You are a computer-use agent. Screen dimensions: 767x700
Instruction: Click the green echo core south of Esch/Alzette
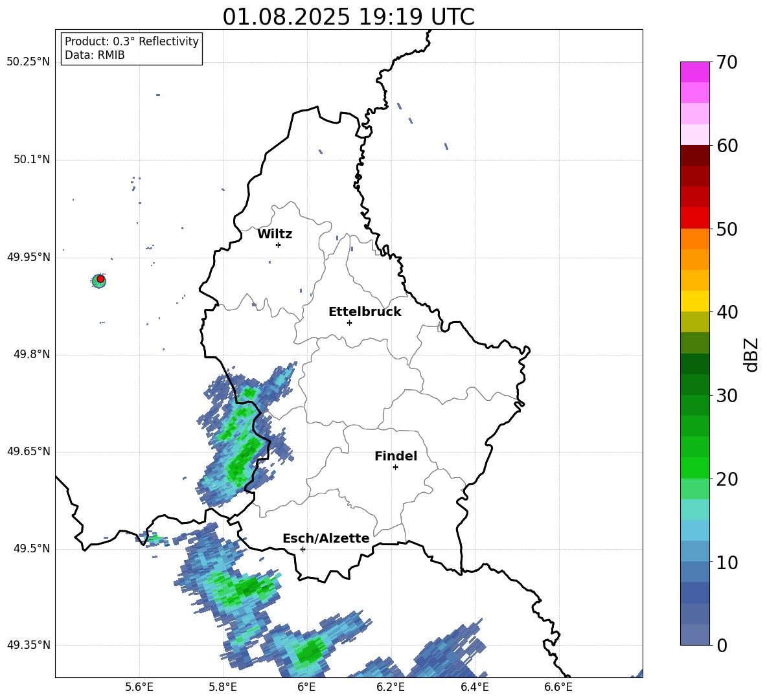309,651
